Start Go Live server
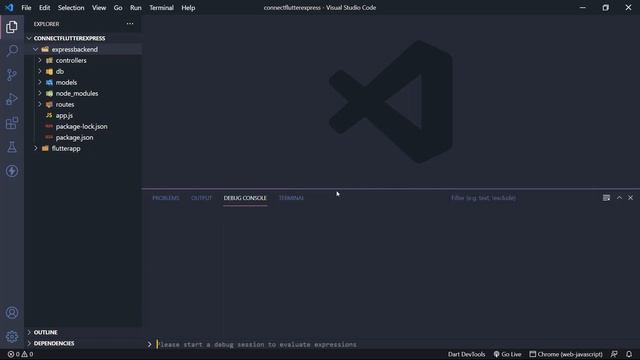The height and width of the screenshot is (360, 640). coord(507,354)
